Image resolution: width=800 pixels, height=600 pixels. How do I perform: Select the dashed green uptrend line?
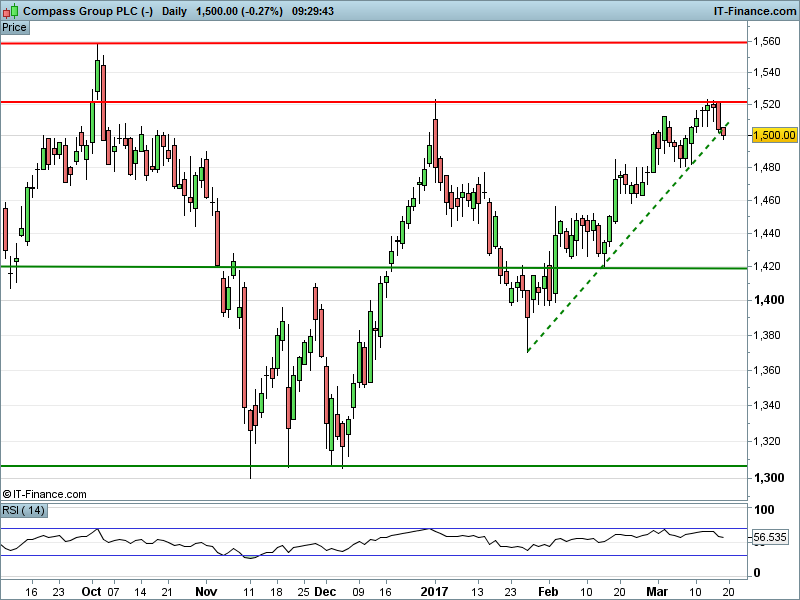pos(629,237)
